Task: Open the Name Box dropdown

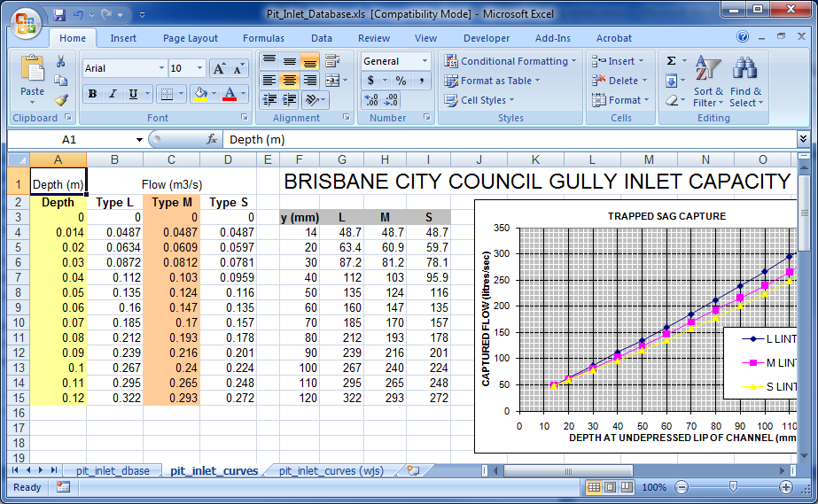Action: click(x=139, y=140)
